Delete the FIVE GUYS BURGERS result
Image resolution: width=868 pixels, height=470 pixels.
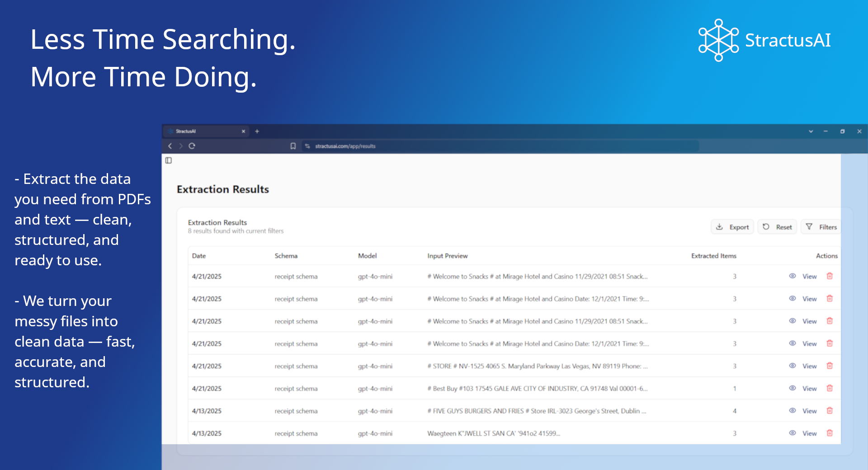[830, 411]
